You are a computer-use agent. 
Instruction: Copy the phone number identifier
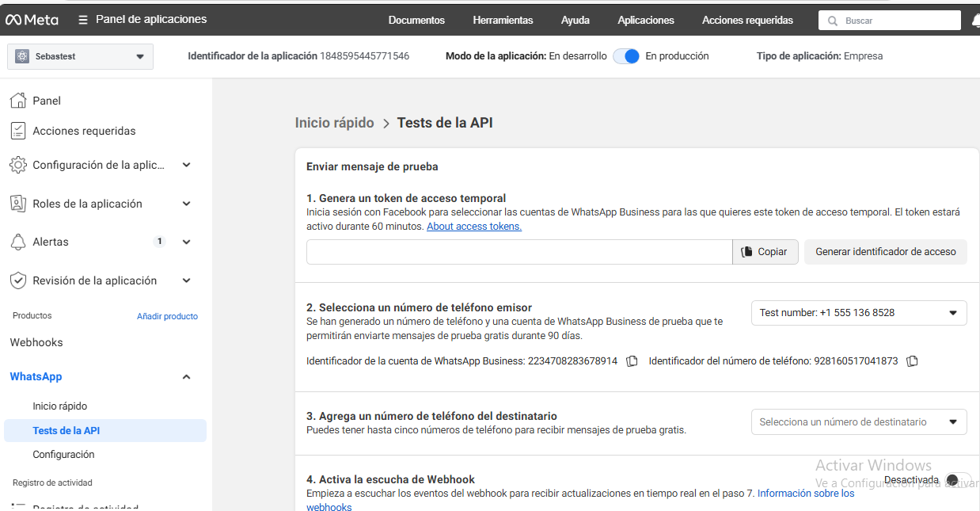pyautogui.click(x=912, y=361)
